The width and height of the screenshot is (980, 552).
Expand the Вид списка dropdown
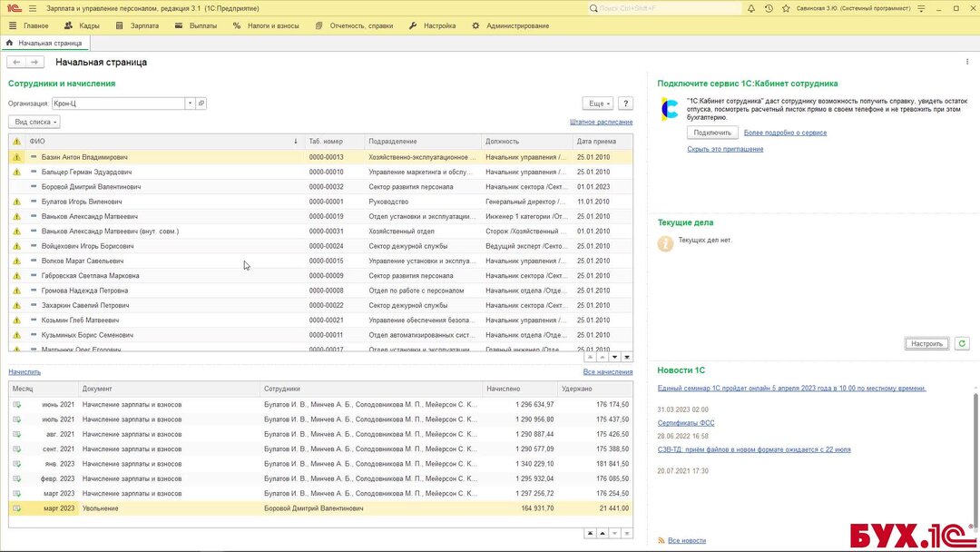[x=34, y=122]
